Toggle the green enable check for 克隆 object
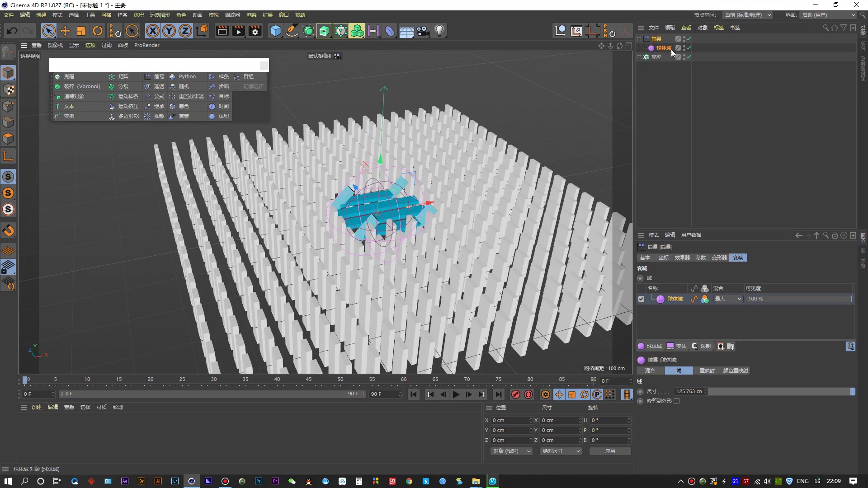Image resolution: width=868 pixels, height=488 pixels. (689, 57)
